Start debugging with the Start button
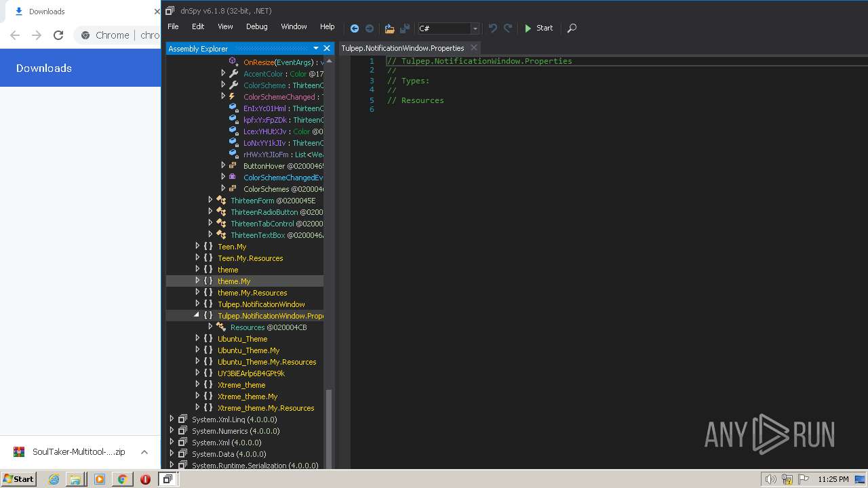868x488 pixels. (539, 28)
